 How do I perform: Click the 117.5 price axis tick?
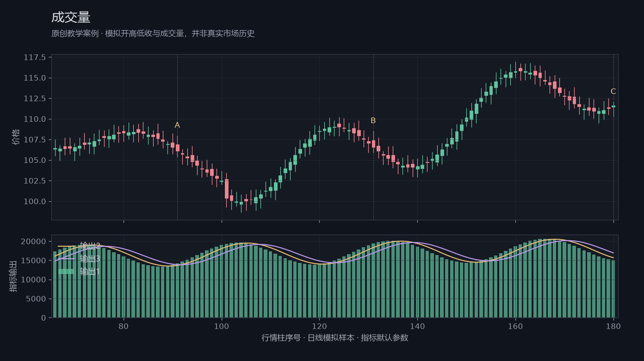point(35,57)
